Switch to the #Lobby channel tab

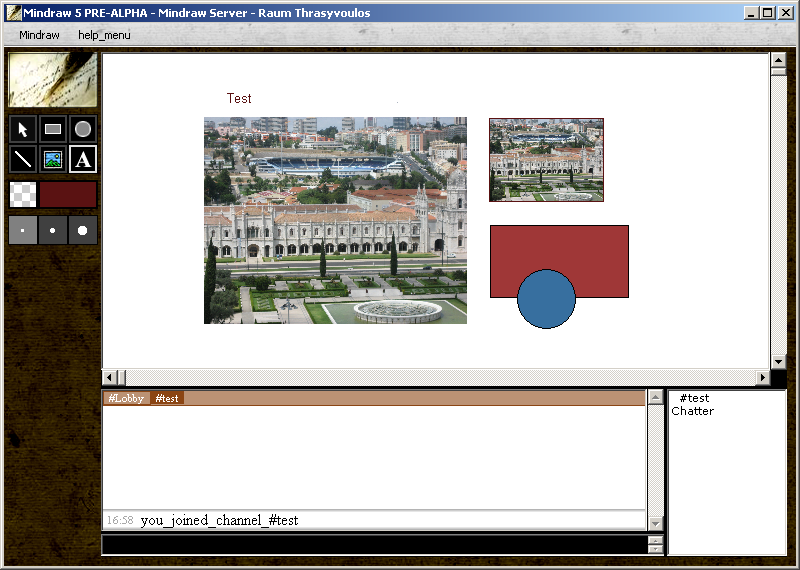tap(126, 398)
